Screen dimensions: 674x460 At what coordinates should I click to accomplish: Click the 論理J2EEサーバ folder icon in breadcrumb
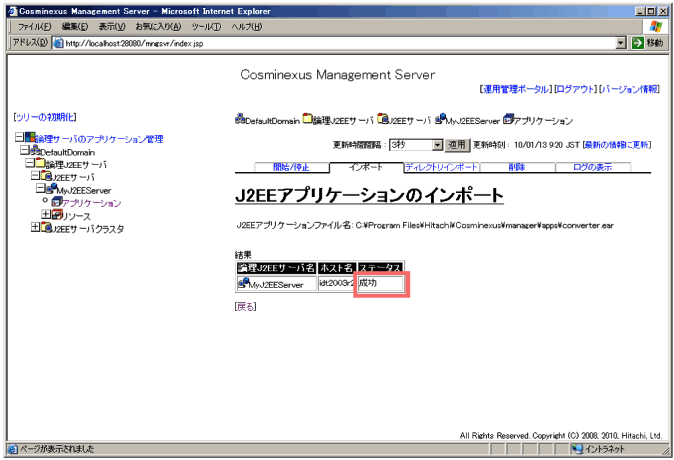click(307, 118)
